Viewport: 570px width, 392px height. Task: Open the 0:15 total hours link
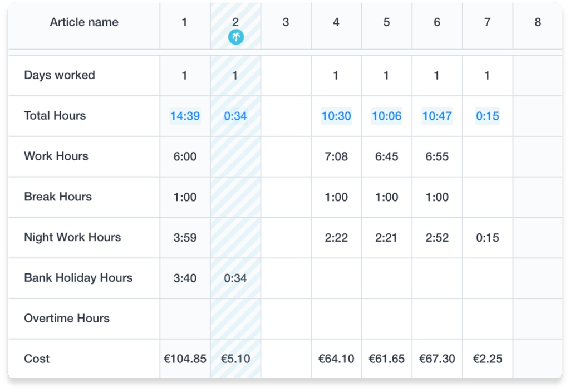(x=488, y=116)
